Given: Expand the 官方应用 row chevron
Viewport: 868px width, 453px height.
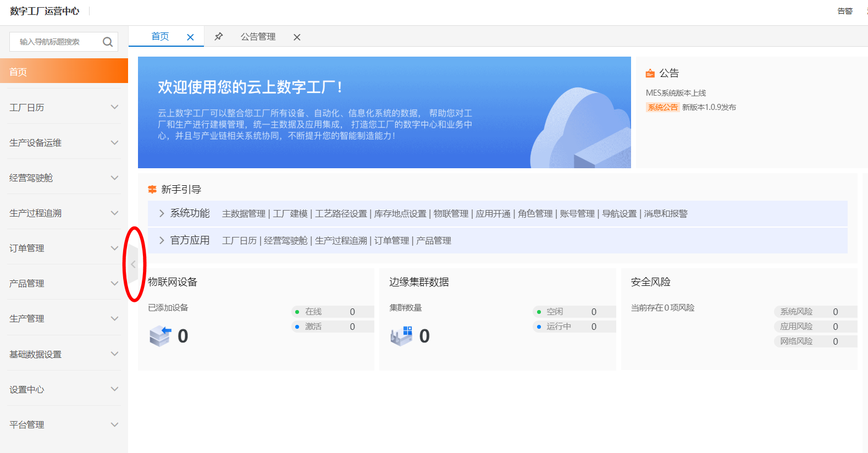Looking at the screenshot, I should [162, 240].
